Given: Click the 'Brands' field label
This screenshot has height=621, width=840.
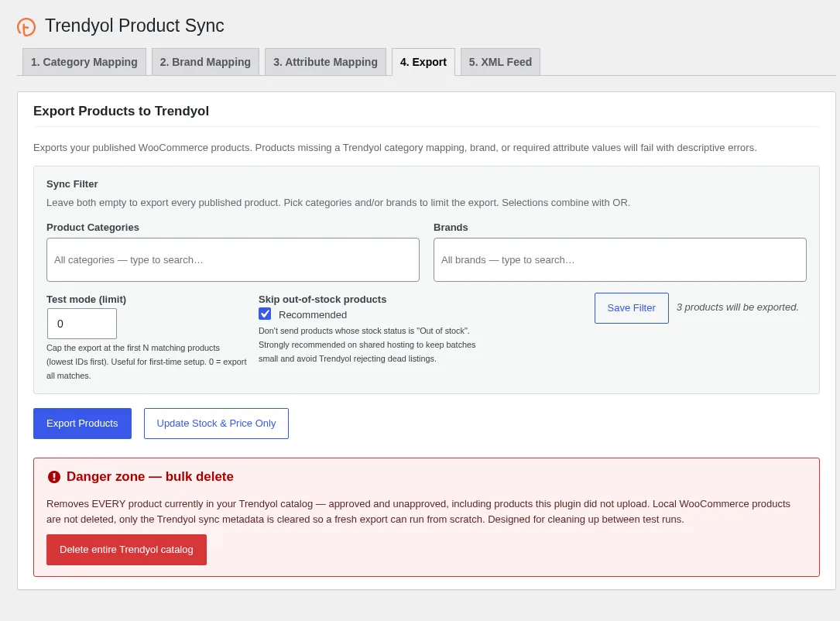Looking at the screenshot, I should (x=451, y=227).
